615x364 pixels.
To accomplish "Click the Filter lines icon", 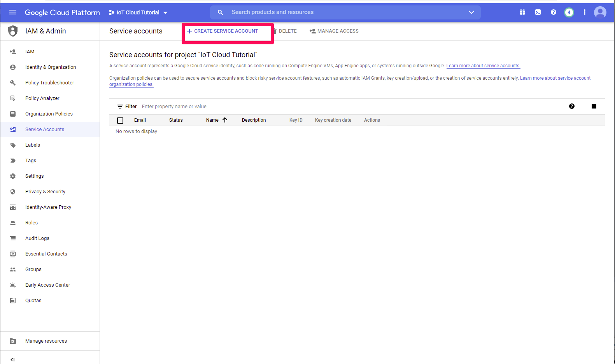I will pos(120,107).
